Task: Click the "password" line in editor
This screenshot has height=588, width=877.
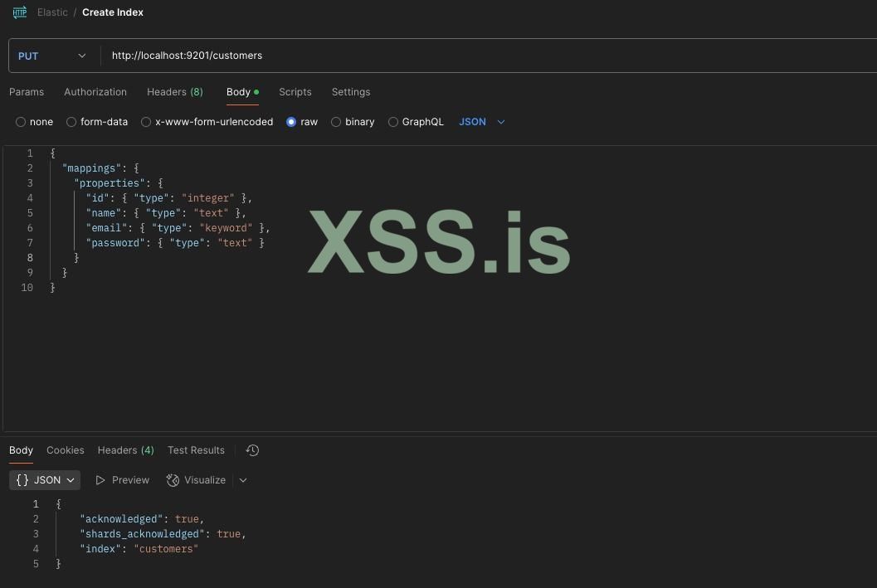Action: (x=174, y=242)
